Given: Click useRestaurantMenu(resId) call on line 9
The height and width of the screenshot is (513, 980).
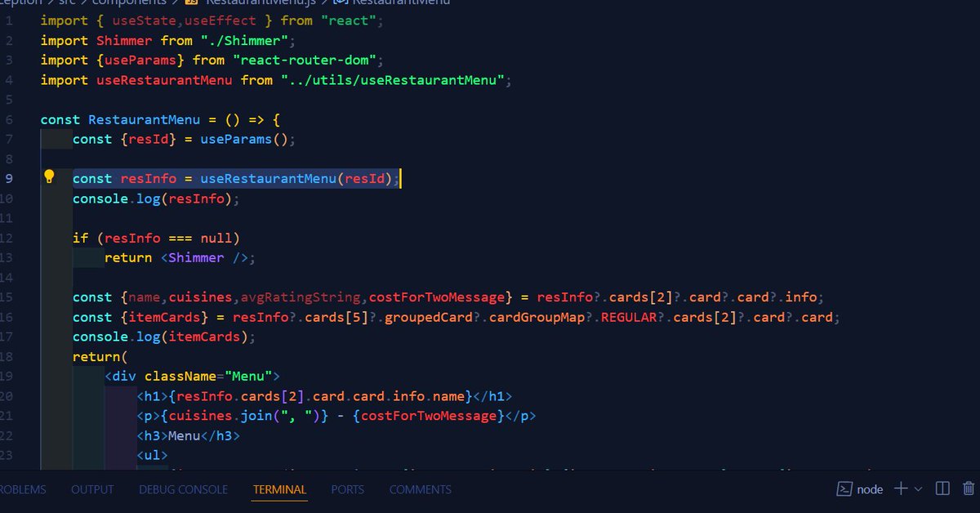Looking at the screenshot, I should pos(296,179).
